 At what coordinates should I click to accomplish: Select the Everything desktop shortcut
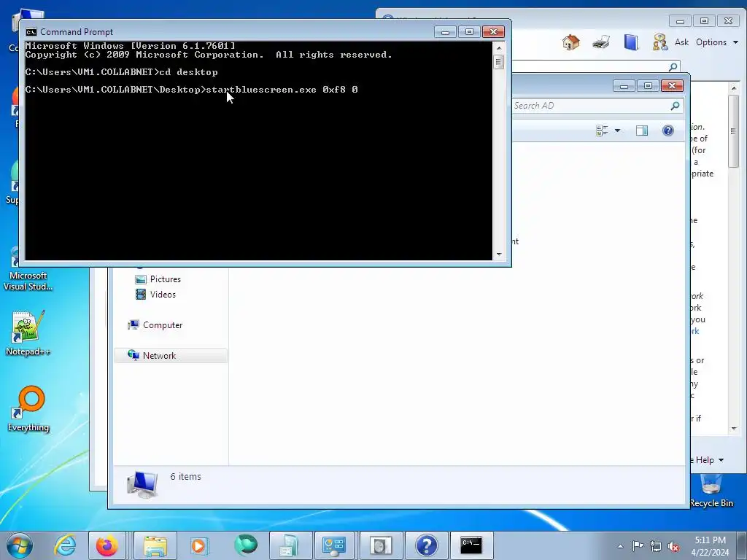[x=28, y=409]
